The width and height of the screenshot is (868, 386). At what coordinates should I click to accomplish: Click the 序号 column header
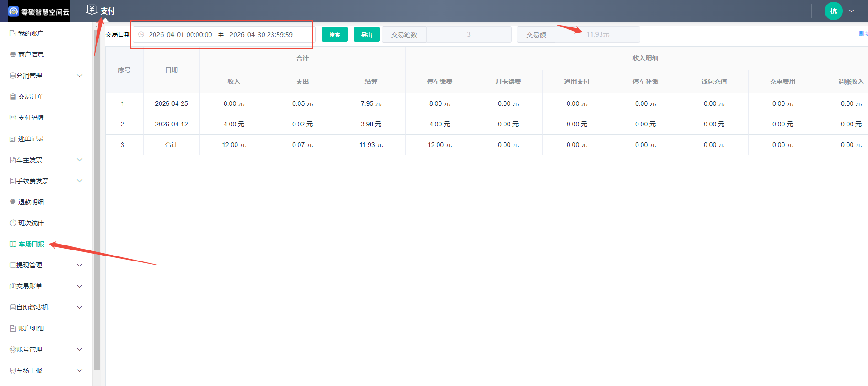124,70
